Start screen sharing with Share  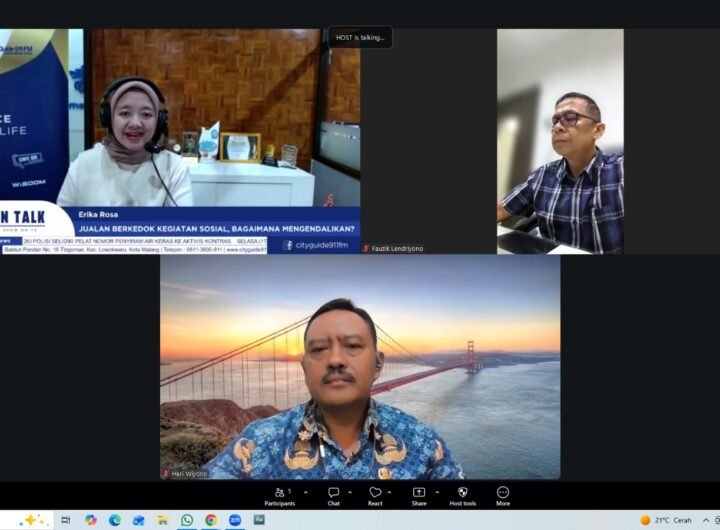419,495
